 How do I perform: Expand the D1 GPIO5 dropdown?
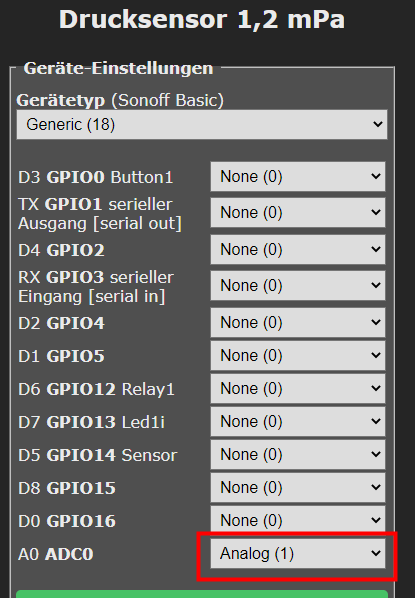(298, 355)
